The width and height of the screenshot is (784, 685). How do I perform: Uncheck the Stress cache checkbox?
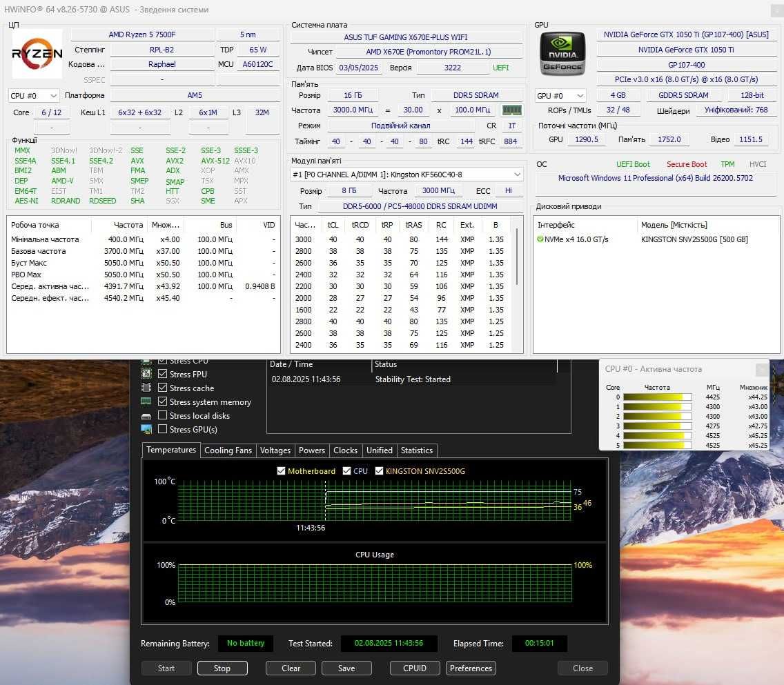(162, 388)
